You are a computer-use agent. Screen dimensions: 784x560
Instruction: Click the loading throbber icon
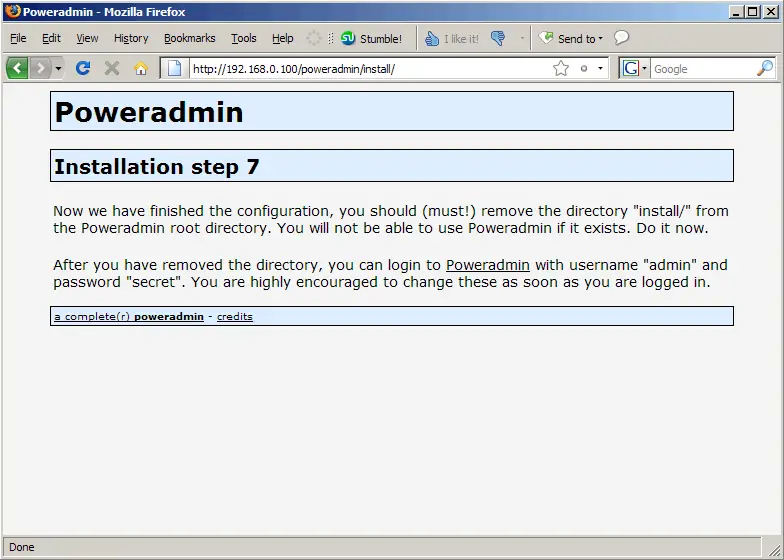314,38
